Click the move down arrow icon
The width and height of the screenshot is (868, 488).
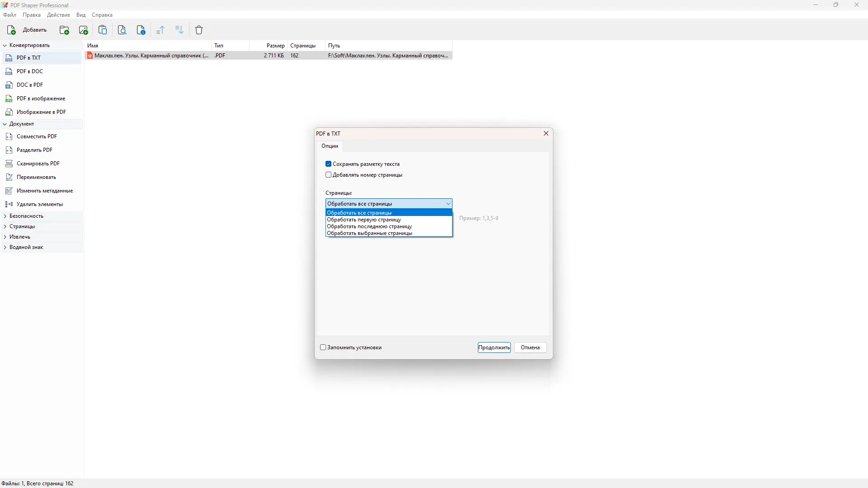(179, 30)
